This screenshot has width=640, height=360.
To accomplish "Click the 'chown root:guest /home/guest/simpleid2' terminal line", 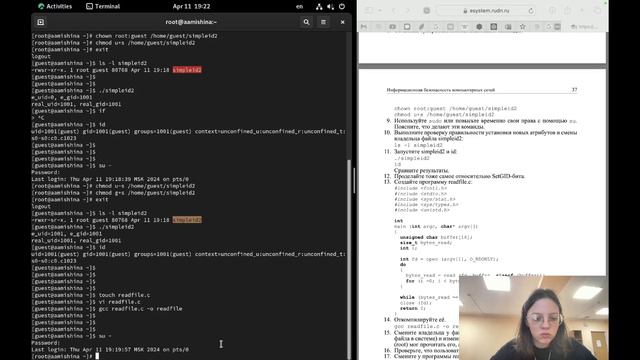I will pos(124,36).
